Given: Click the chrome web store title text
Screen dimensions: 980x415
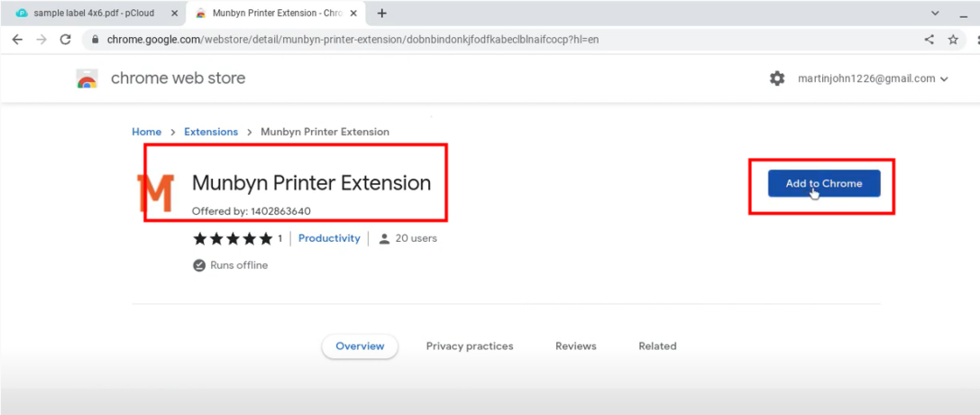Looking at the screenshot, I should 179,78.
